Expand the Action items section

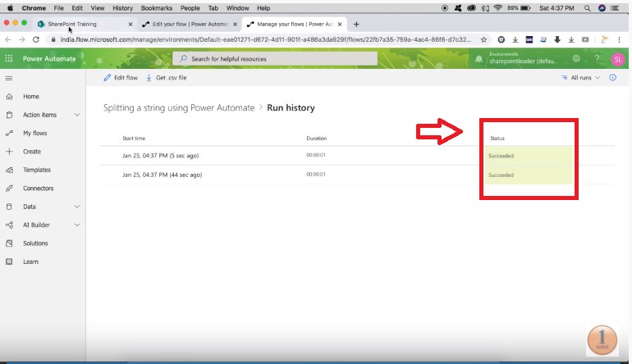click(x=77, y=116)
